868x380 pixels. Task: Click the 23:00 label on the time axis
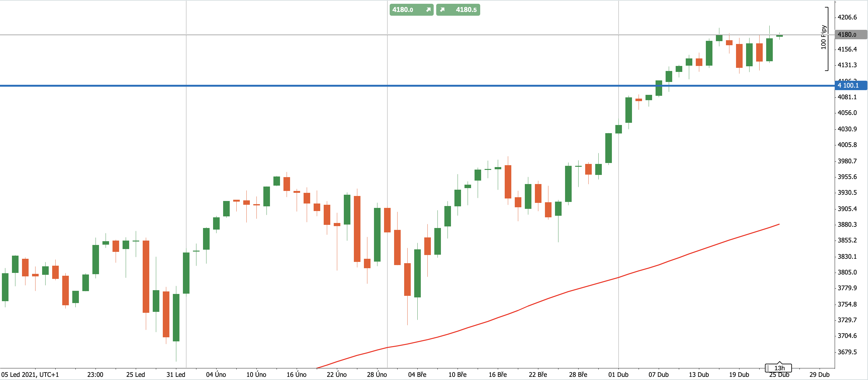pyautogui.click(x=95, y=375)
